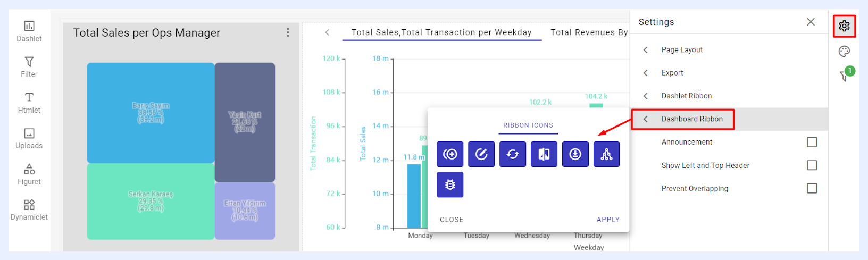Select the Figuret sidebar tool

coord(29,174)
